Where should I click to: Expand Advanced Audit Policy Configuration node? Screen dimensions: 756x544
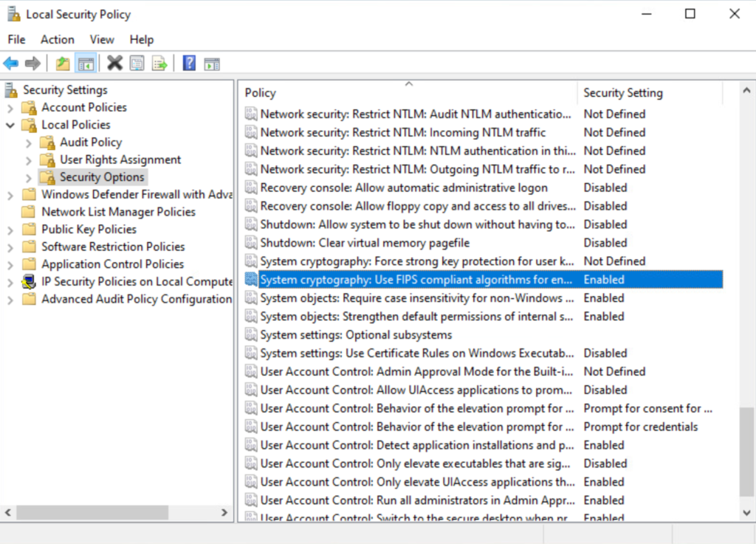(x=10, y=300)
